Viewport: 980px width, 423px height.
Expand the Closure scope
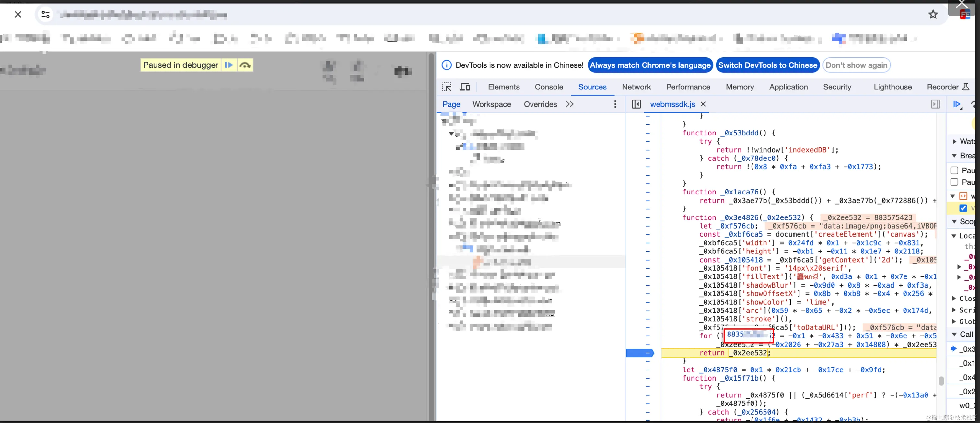(x=954, y=299)
